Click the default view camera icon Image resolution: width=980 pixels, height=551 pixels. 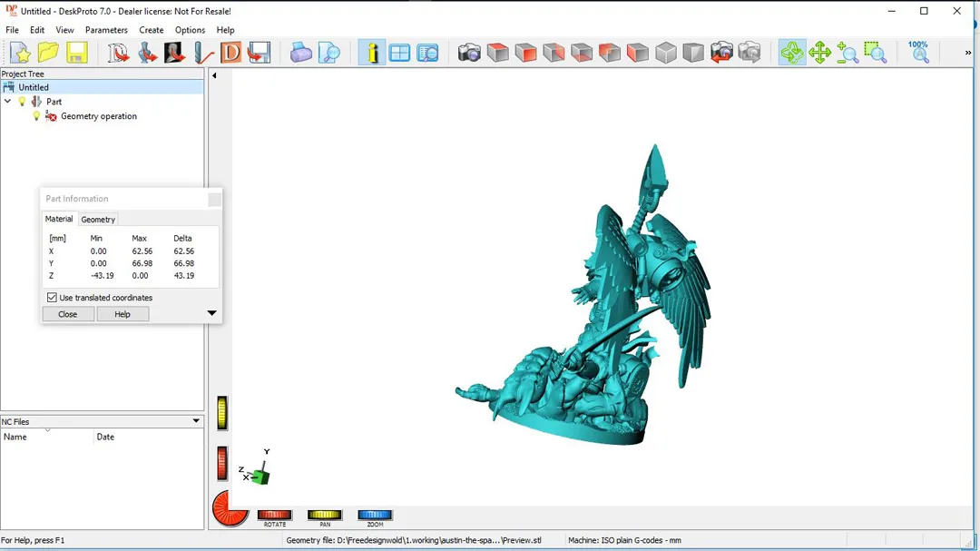(469, 54)
